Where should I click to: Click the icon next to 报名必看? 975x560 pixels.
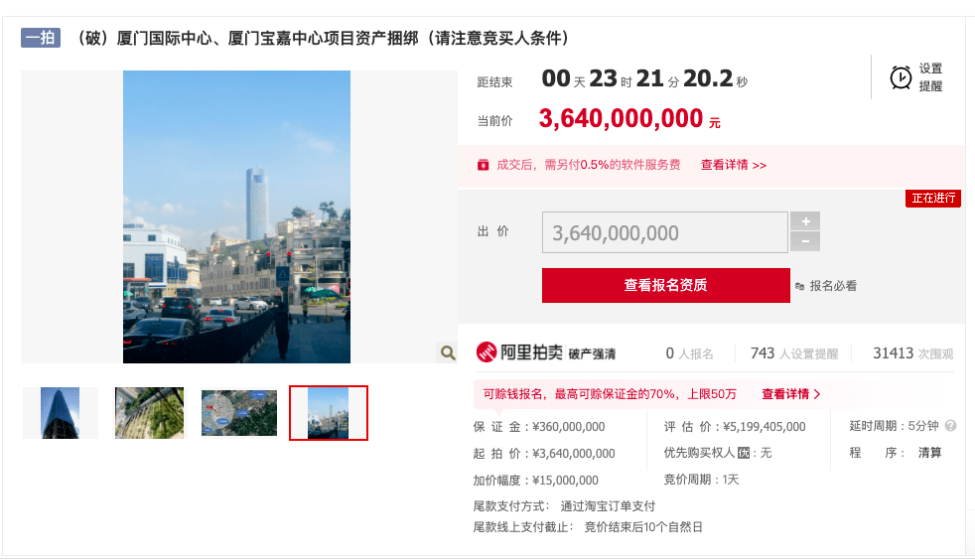[x=799, y=287]
